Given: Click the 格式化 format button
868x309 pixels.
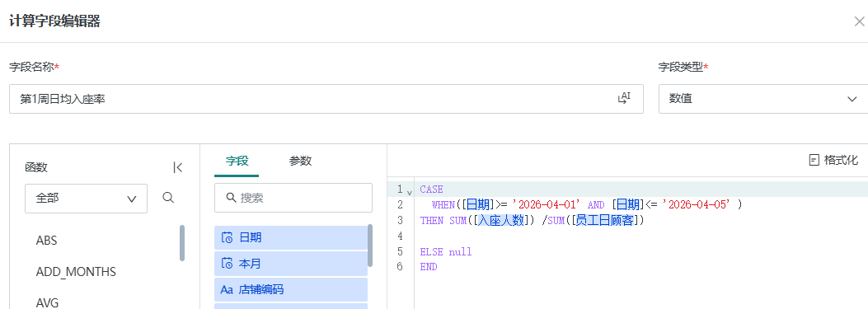Looking at the screenshot, I should (833, 160).
